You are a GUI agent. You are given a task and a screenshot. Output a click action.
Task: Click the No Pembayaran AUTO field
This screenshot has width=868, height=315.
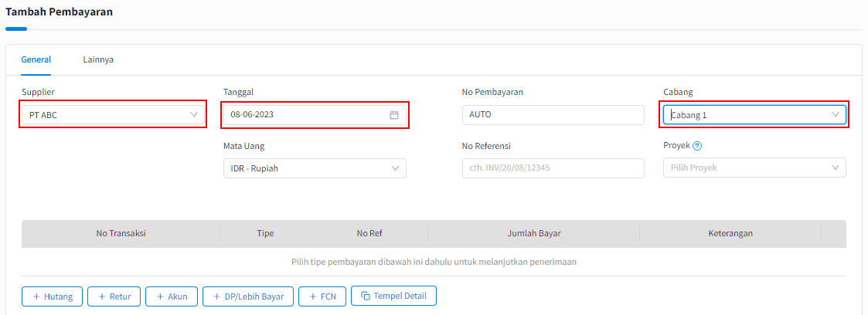tap(553, 114)
